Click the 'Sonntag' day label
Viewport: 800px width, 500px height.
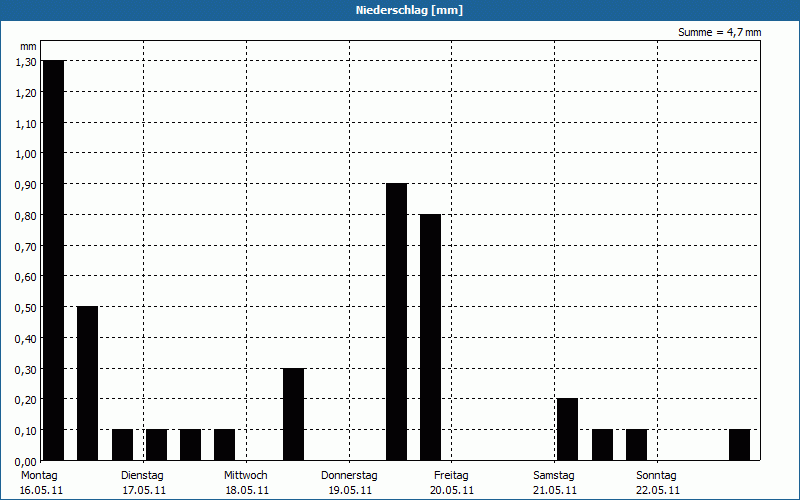(656, 476)
